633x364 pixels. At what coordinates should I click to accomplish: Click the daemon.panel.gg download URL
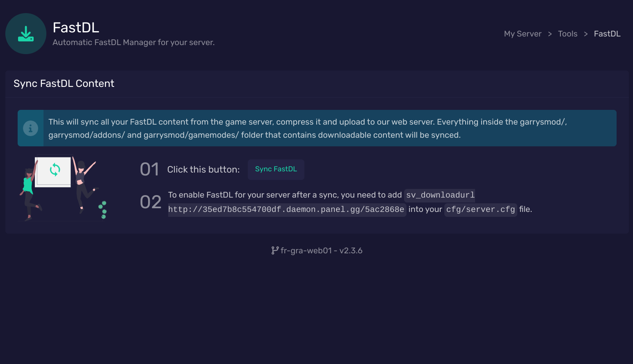pyautogui.click(x=286, y=209)
